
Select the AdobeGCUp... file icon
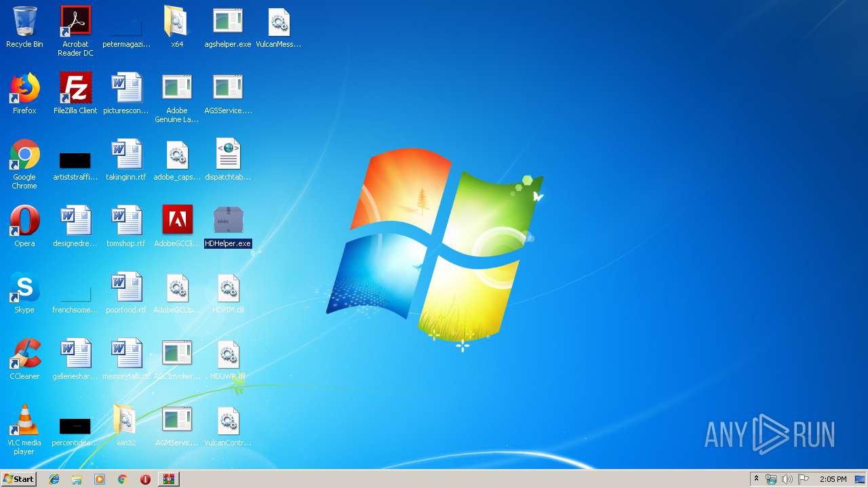[x=177, y=294]
